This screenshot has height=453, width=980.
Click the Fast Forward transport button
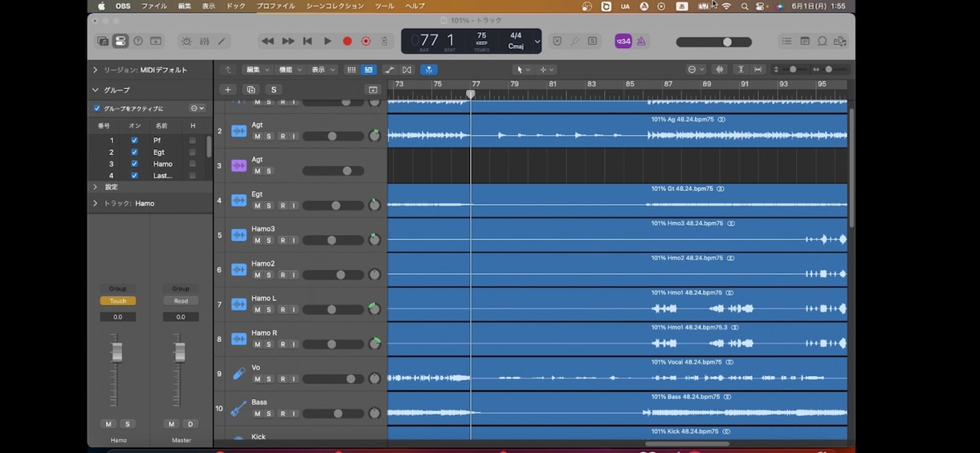coord(288,41)
